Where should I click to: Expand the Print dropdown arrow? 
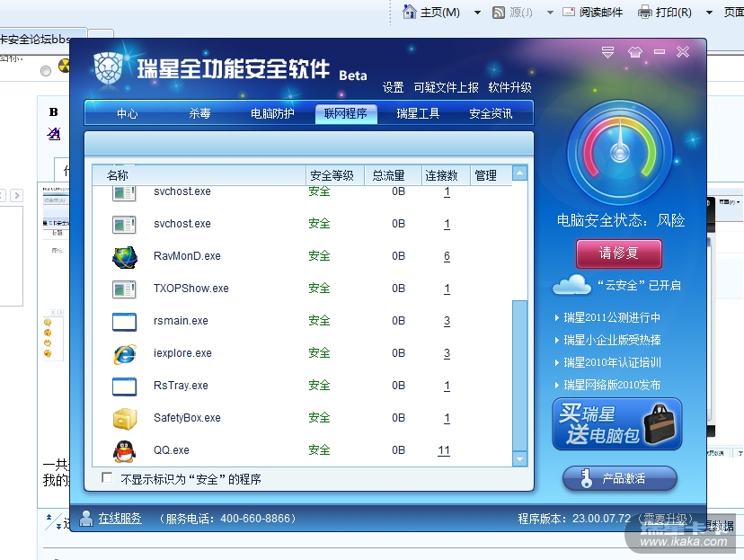tap(709, 13)
